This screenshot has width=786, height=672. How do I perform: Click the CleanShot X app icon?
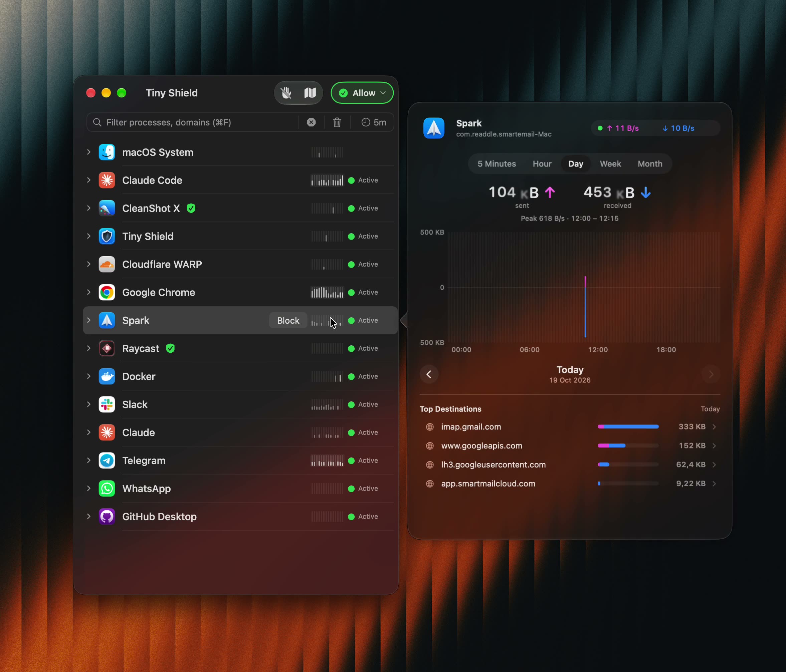(107, 208)
